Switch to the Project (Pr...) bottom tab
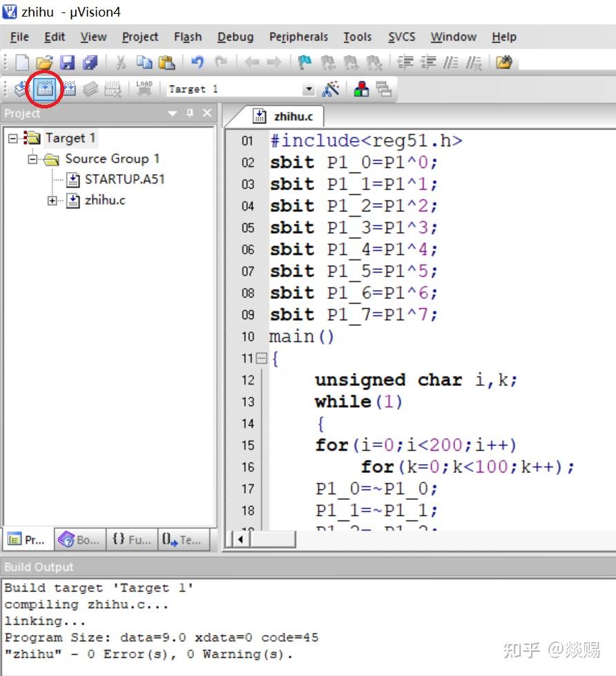Viewport: 616px width, 676px height. coord(28,540)
